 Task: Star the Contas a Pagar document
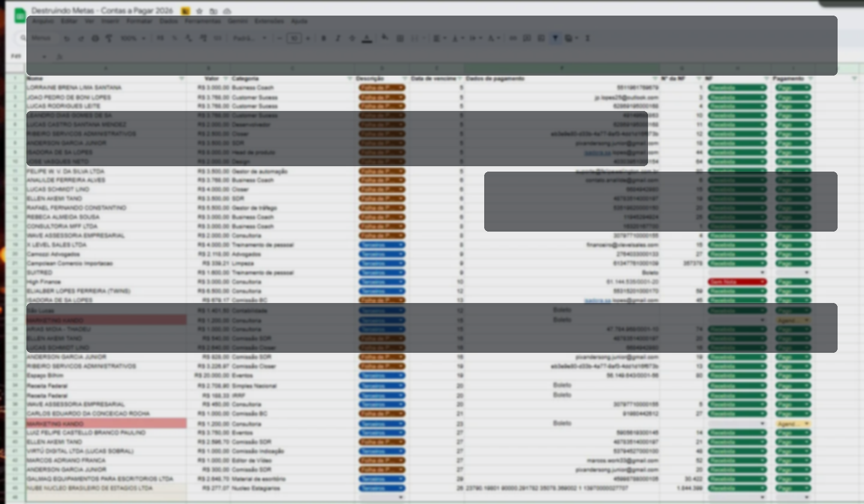point(199,11)
